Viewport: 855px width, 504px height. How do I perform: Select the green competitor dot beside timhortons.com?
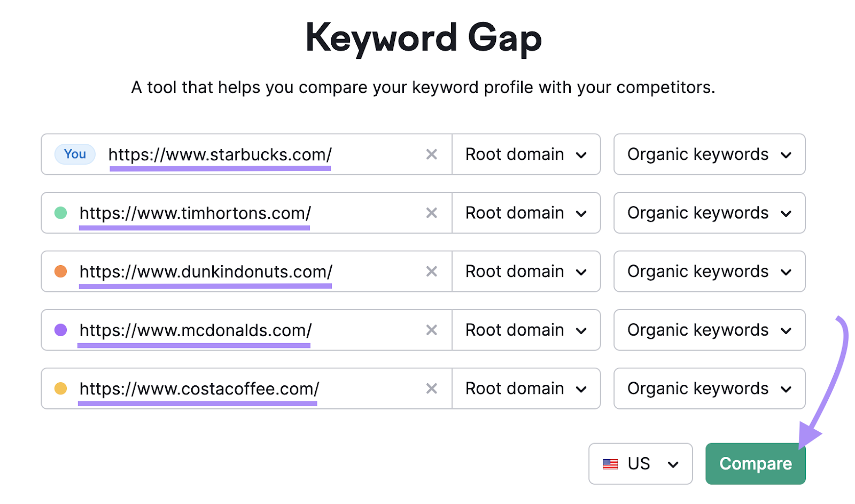[59, 213]
